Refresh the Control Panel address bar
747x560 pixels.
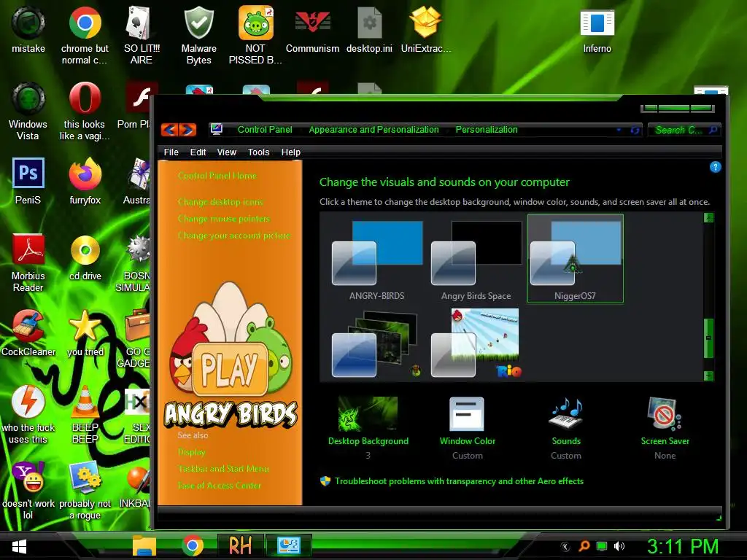point(635,130)
